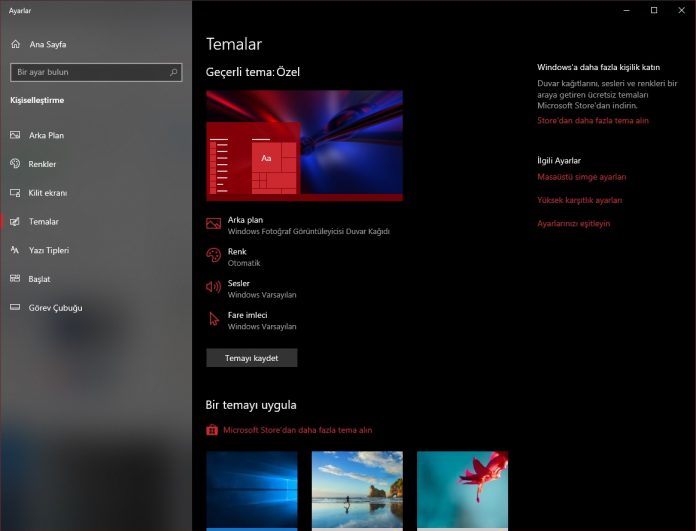
Task: Open Fare imleci setting
Action: pyautogui.click(x=251, y=321)
